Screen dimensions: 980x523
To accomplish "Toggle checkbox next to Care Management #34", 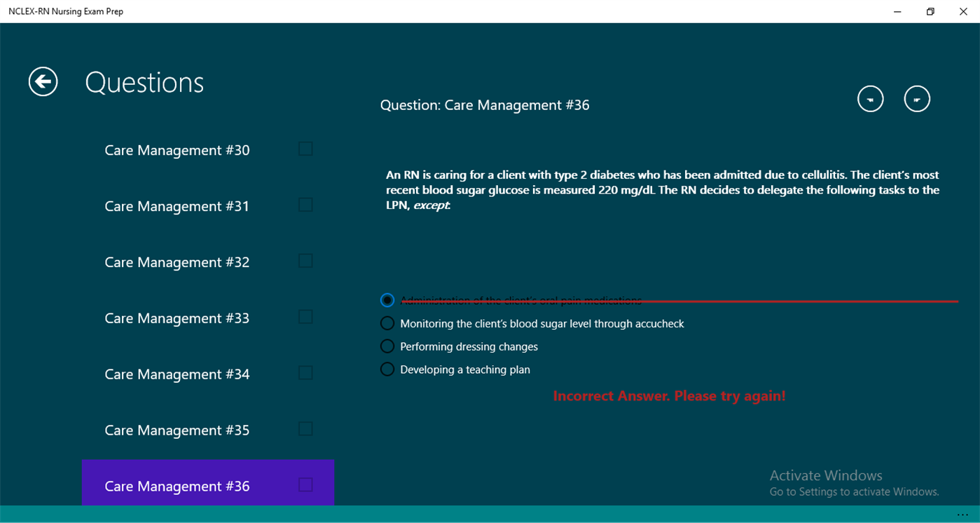I will 305,373.
